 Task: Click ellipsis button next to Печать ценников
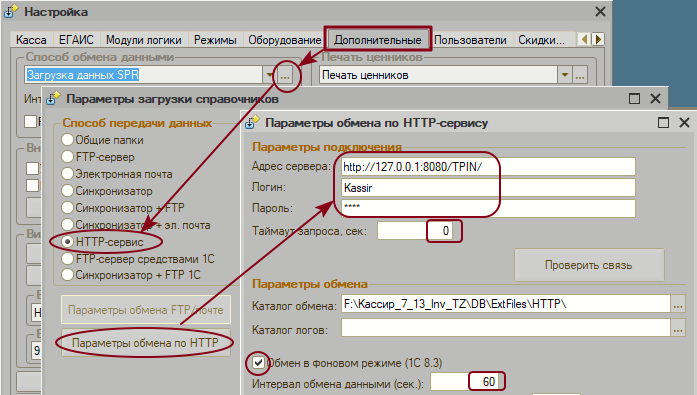(580, 75)
